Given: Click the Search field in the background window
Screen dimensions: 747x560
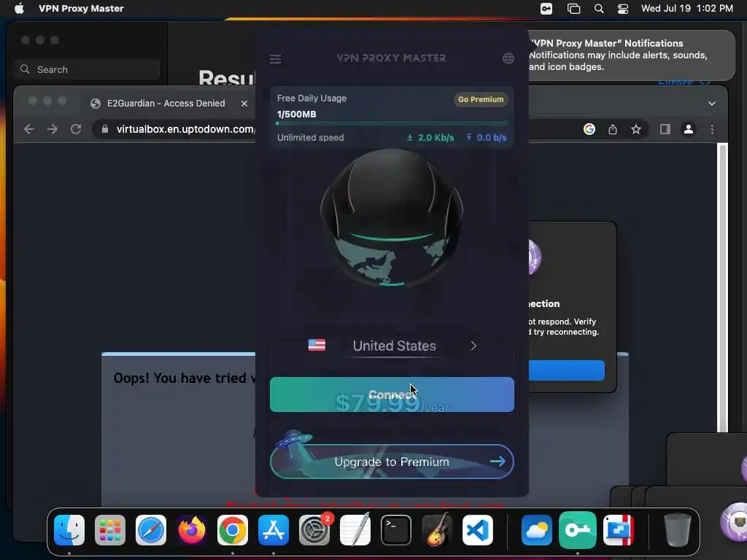Looking at the screenshot, I should click(x=87, y=69).
